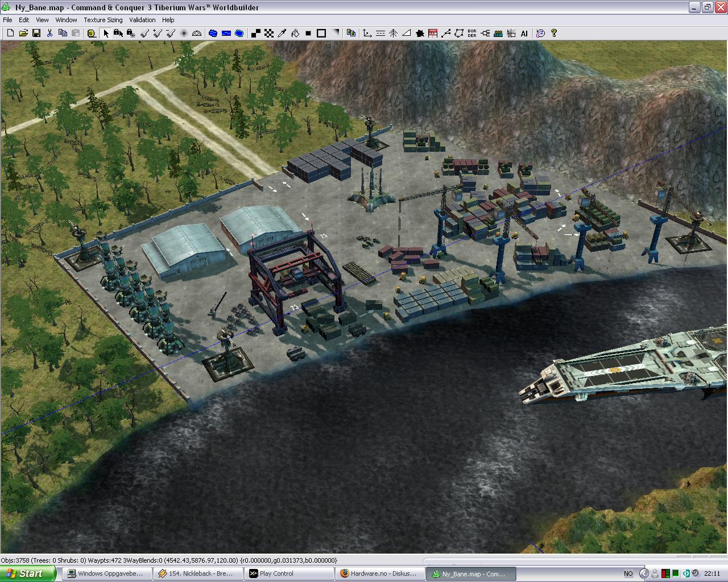Select the plain height brush tool
Screen dimensions: 728x582
click(144, 34)
